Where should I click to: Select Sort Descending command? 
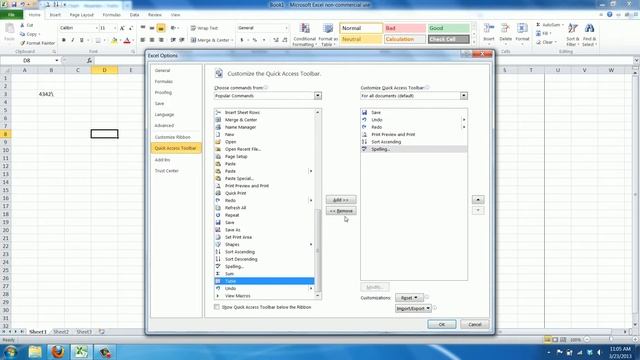[264, 259]
